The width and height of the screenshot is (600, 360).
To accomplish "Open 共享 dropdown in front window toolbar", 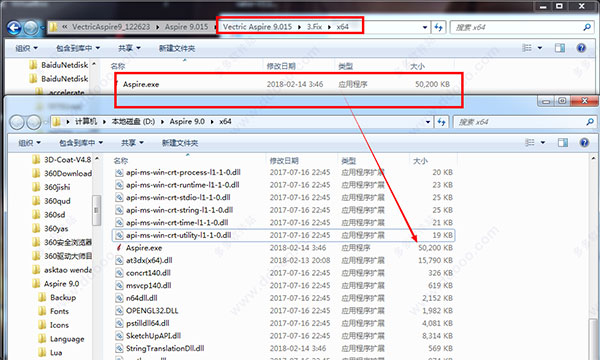I will coord(132,143).
